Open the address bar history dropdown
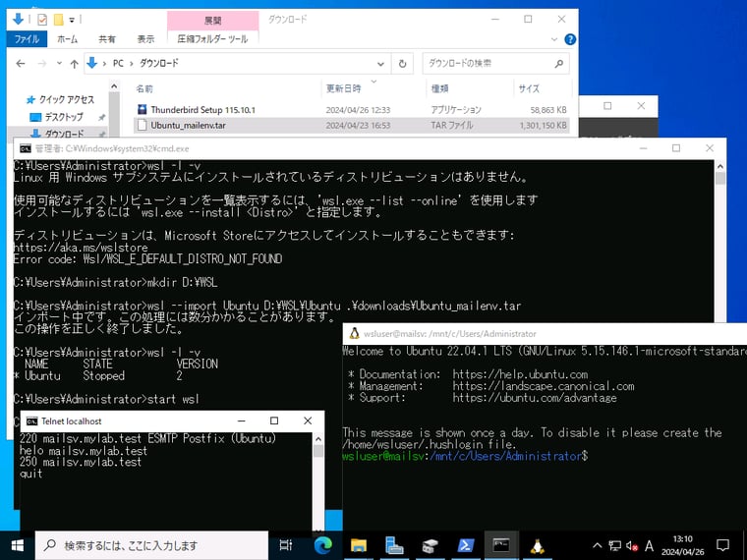 381,63
